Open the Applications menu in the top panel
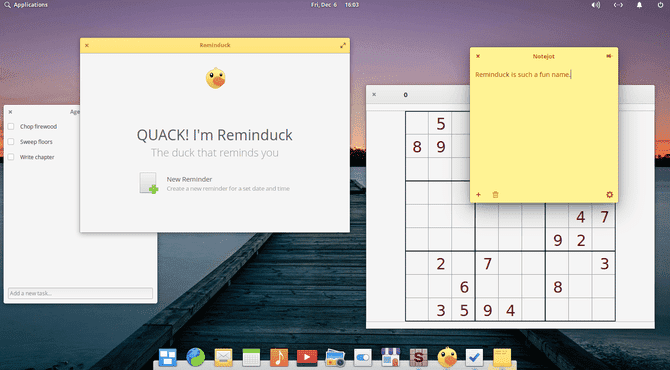The height and width of the screenshot is (370, 670). point(26,5)
